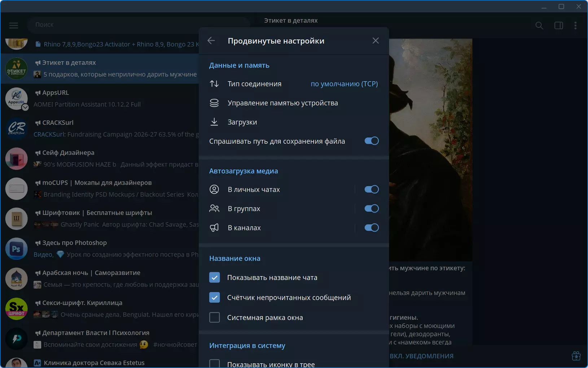Click the search icon in chat header
The image size is (588, 368).
(x=539, y=25)
